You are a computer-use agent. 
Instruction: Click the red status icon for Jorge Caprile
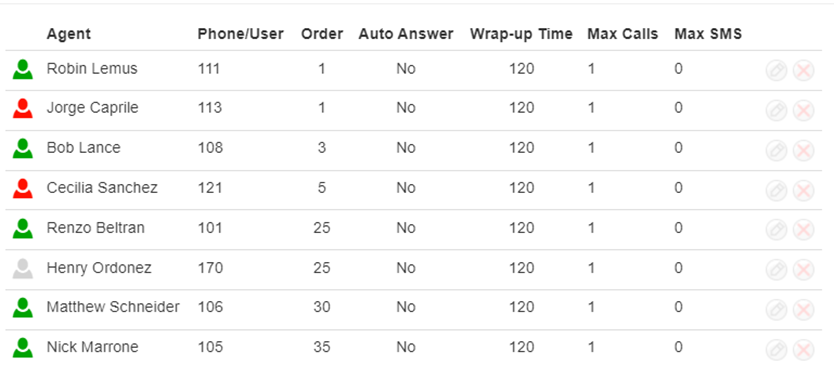[x=23, y=108]
